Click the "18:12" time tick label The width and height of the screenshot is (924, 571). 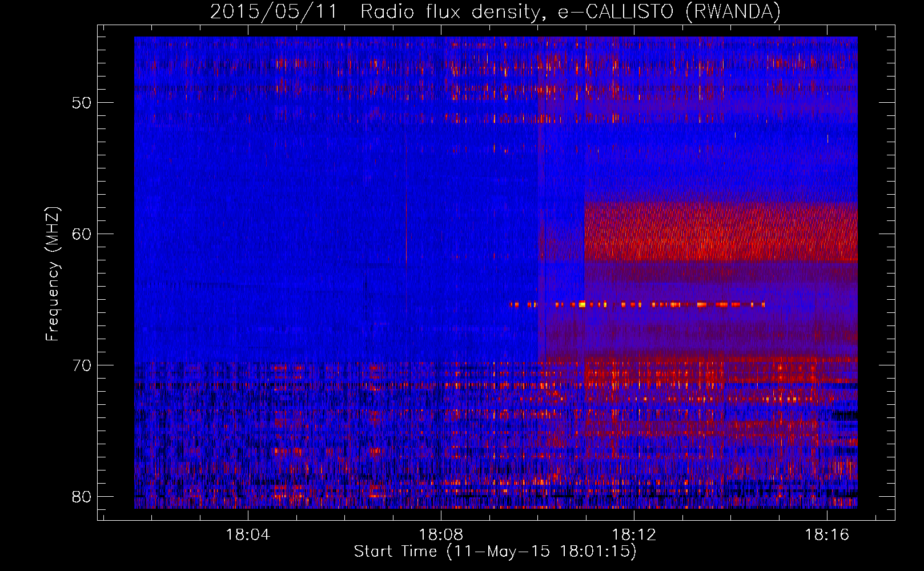point(634,535)
